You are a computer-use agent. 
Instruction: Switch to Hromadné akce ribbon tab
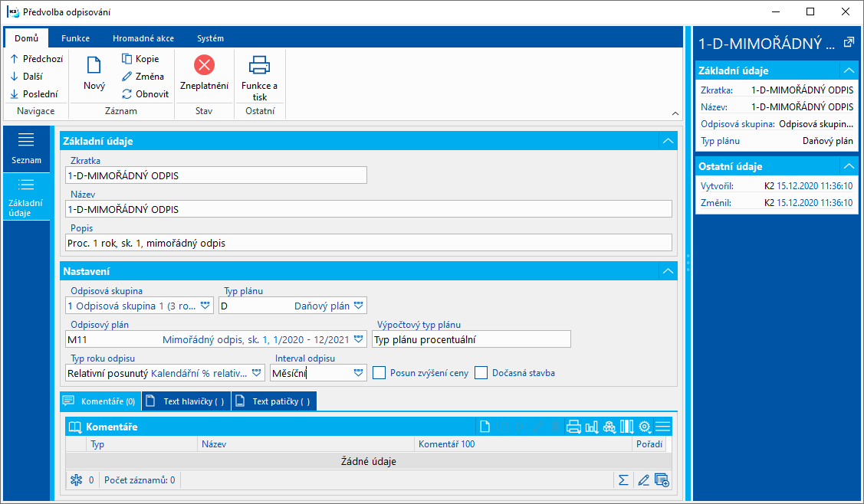tap(143, 38)
